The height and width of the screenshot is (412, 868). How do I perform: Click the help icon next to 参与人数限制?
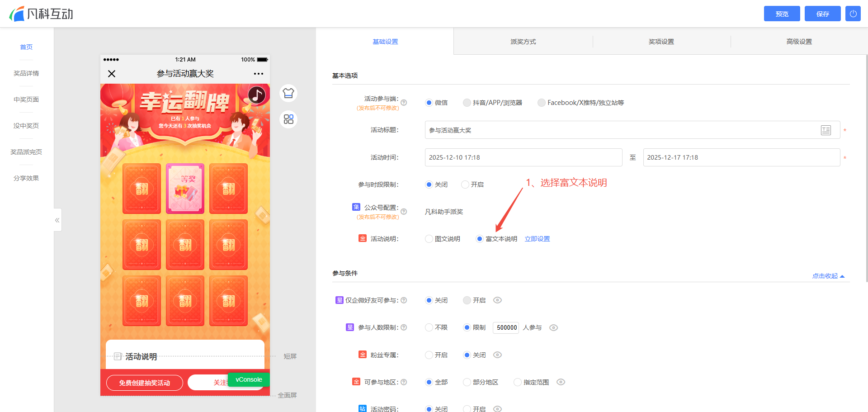pyautogui.click(x=404, y=327)
